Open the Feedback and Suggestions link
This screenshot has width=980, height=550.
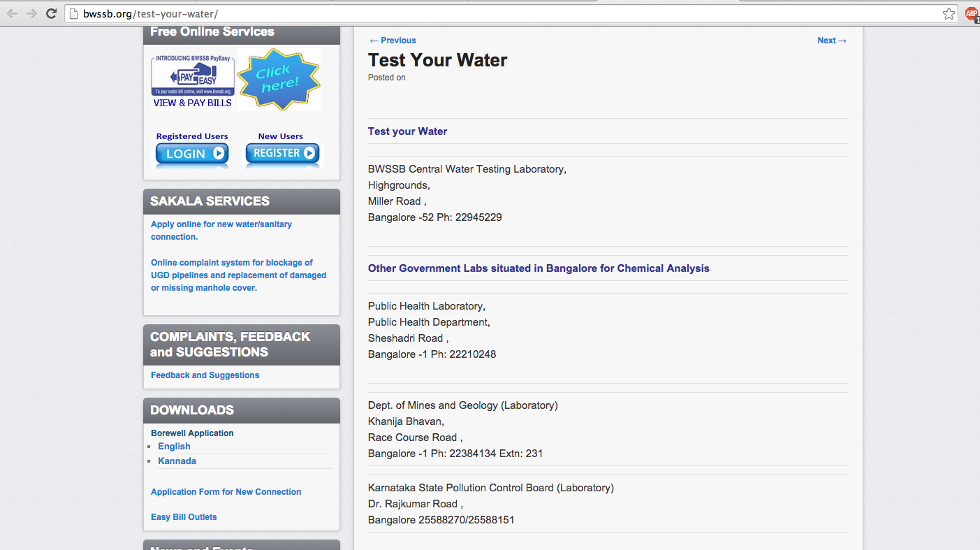[205, 375]
